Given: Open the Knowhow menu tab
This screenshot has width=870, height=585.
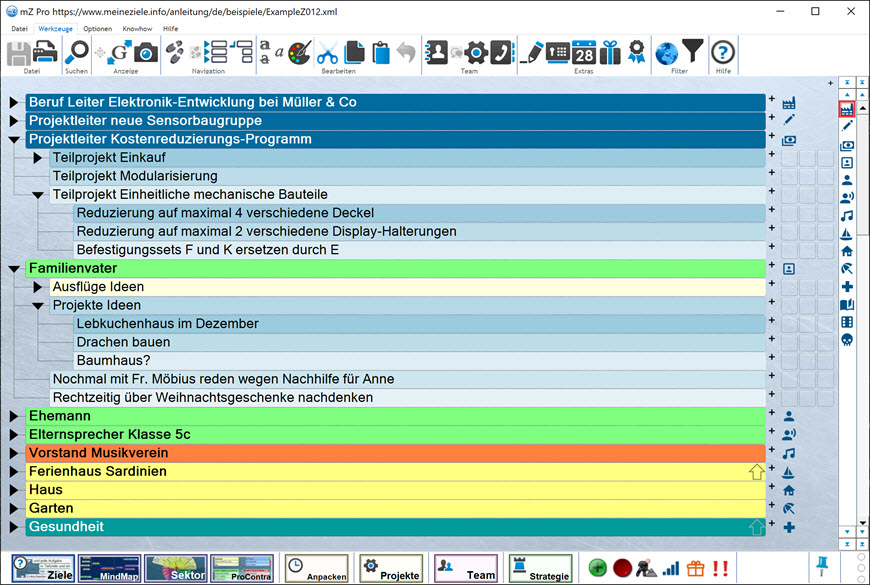Looking at the screenshot, I should [137, 29].
